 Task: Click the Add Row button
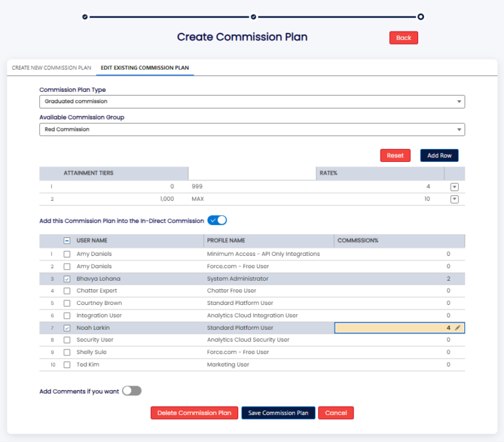(439, 155)
